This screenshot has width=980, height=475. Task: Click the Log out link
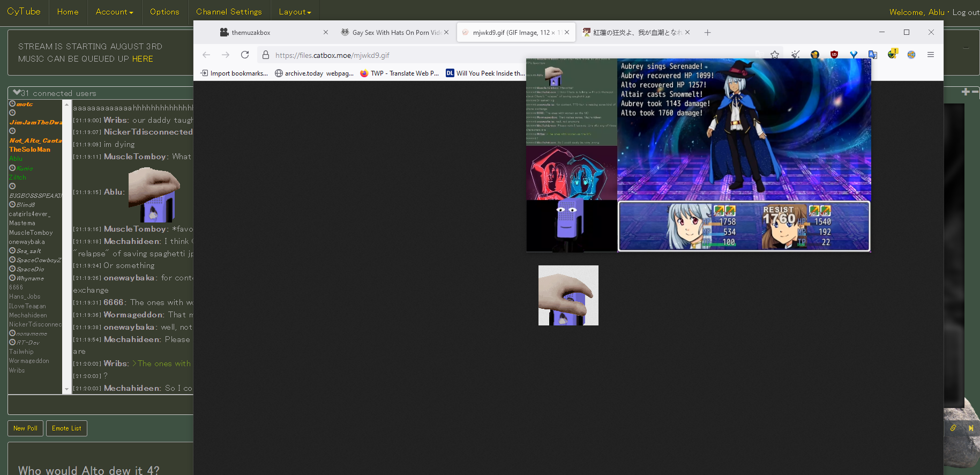click(x=966, y=12)
